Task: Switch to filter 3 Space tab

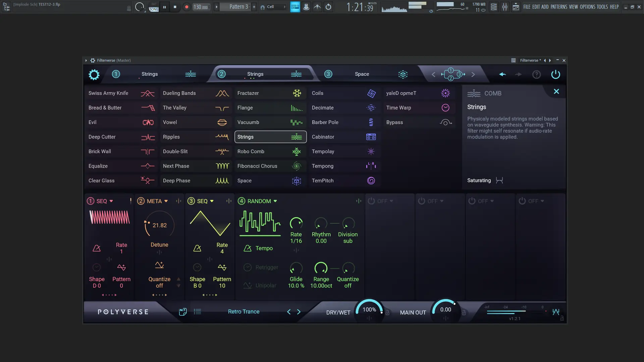Action: pos(362,74)
